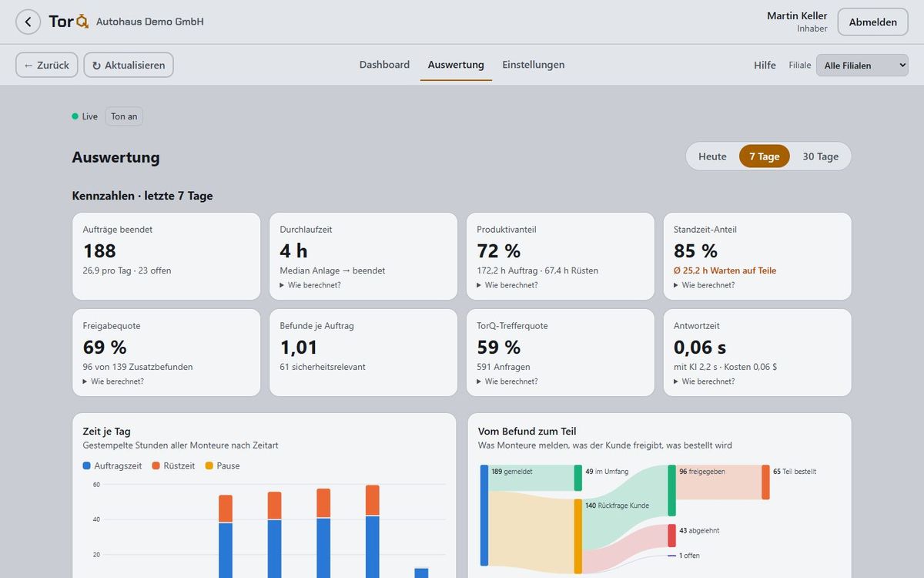
Task: Click the user name 'Martin Keller'
Action: coord(797,15)
